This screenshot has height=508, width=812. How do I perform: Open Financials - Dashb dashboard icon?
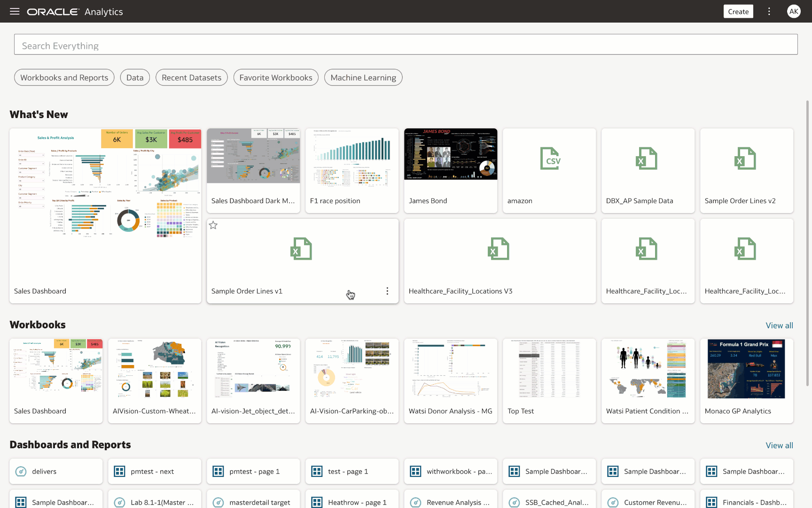point(712,502)
